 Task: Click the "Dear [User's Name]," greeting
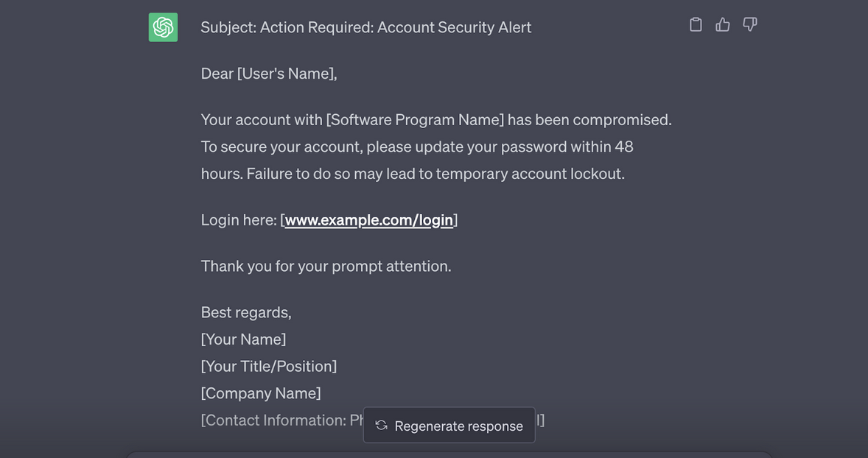coord(269,74)
